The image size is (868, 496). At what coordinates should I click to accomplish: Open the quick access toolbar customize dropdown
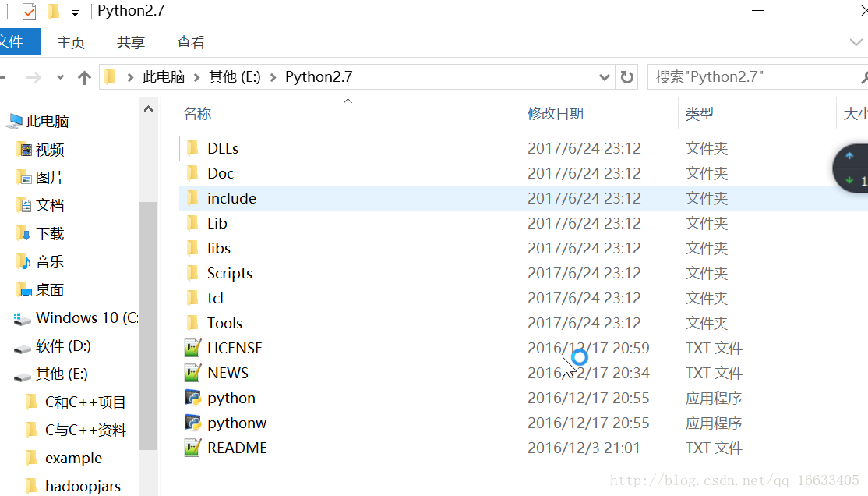click(x=75, y=12)
